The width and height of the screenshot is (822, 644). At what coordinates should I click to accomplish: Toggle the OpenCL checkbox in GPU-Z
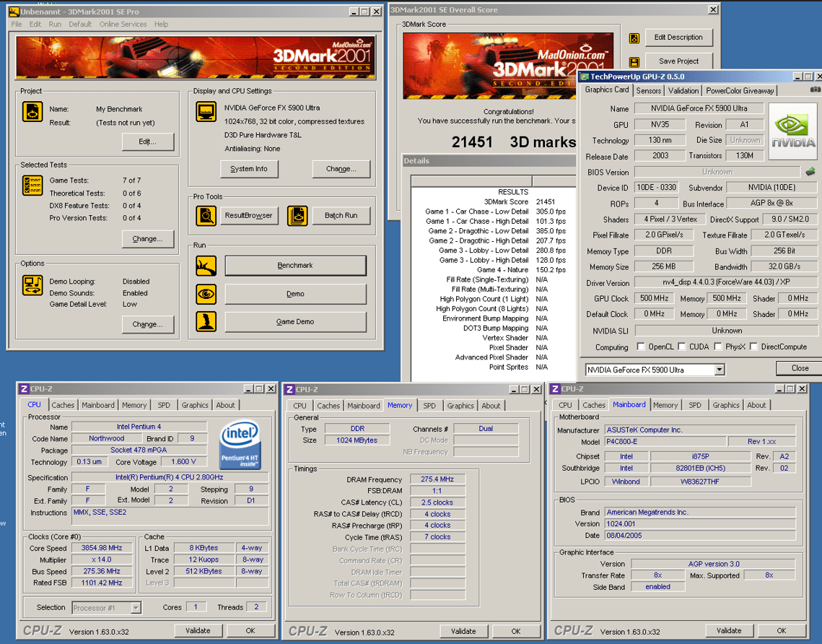(641, 346)
